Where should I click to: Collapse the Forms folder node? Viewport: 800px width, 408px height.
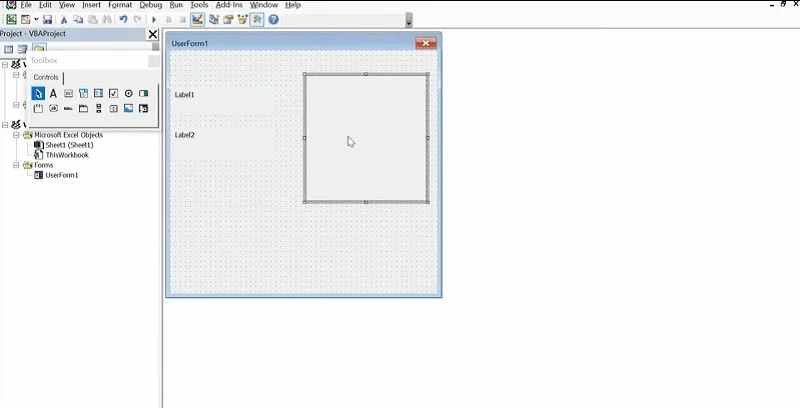click(x=16, y=165)
